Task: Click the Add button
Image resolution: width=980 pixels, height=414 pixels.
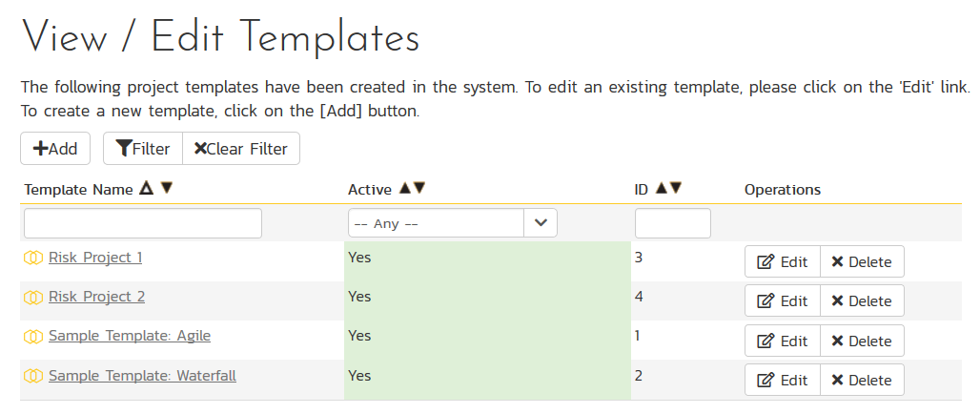Action: pos(55,149)
